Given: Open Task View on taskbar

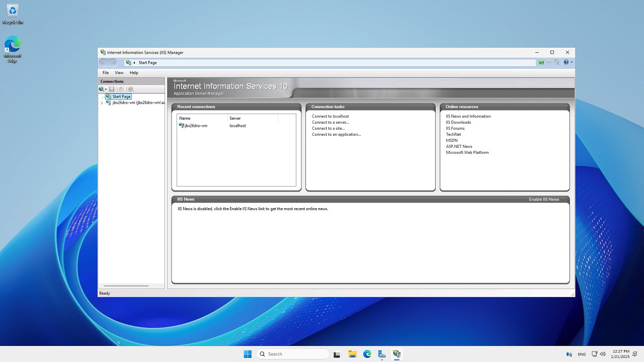Looking at the screenshot, I should [x=337, y=354].
